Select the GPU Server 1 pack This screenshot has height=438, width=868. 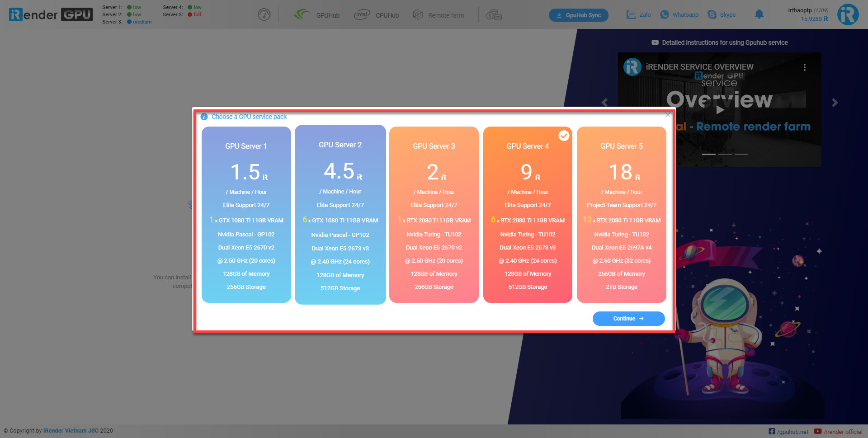click(246, 214)
